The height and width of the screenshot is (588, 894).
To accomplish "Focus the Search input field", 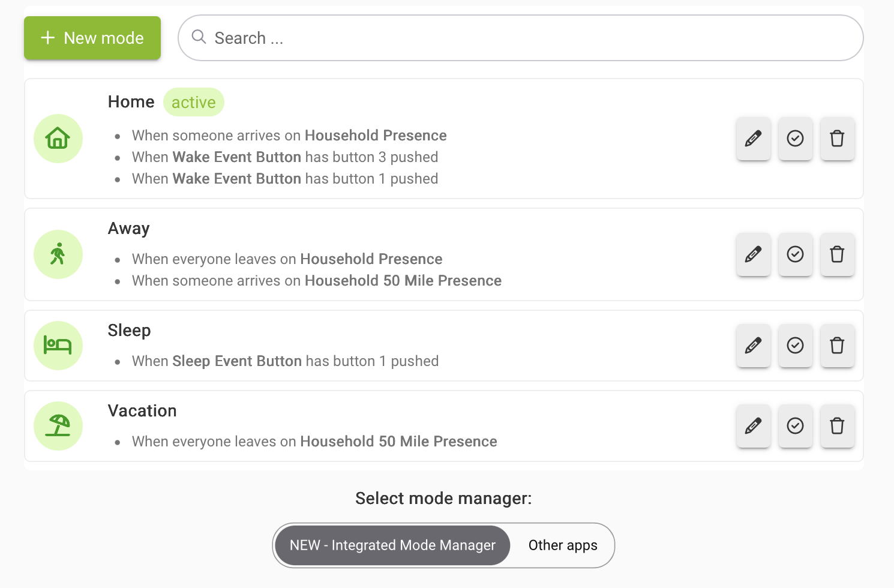I will 521,38.
